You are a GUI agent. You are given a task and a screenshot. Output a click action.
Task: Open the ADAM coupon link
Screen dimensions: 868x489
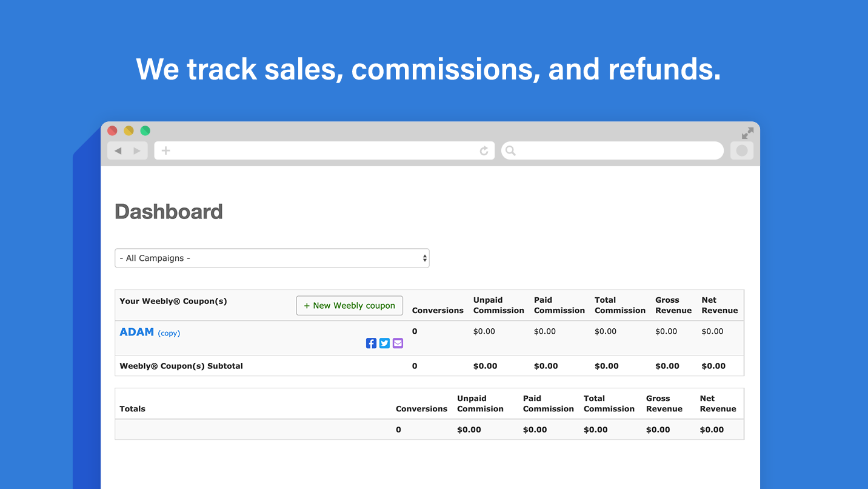coord(136,332)
